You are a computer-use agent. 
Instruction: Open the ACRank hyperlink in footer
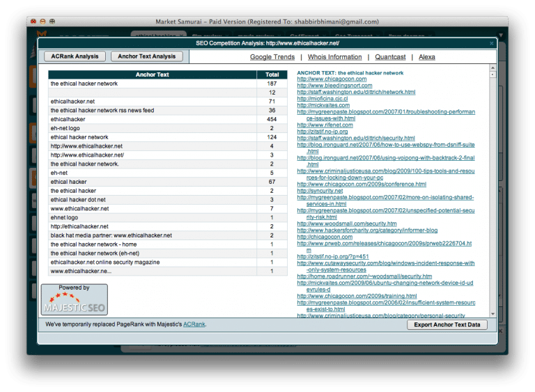[x=194, y=324]
